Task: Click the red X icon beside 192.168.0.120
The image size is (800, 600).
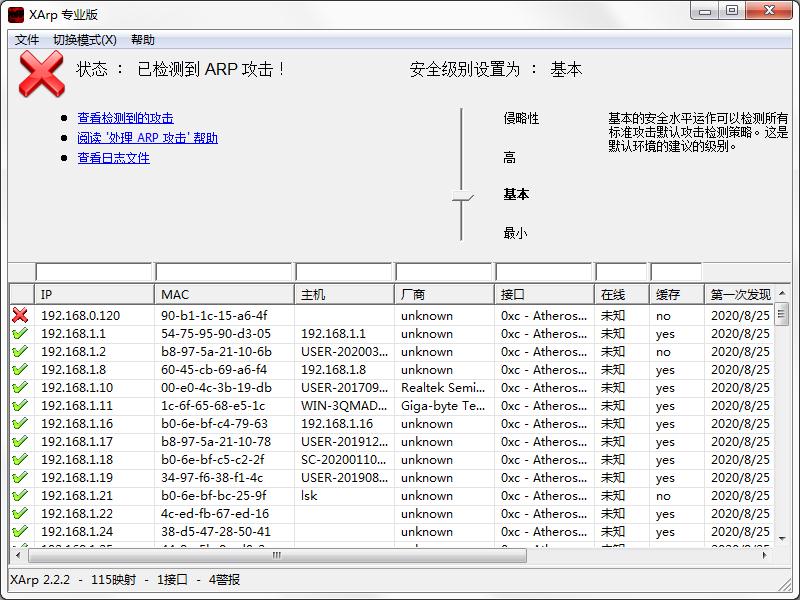Action: click(x=22, y=315)
